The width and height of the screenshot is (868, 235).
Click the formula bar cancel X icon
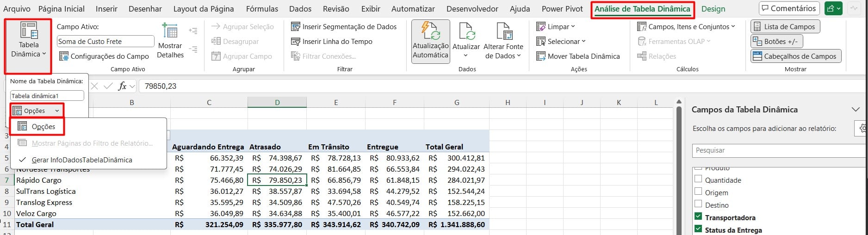point(94,86)
